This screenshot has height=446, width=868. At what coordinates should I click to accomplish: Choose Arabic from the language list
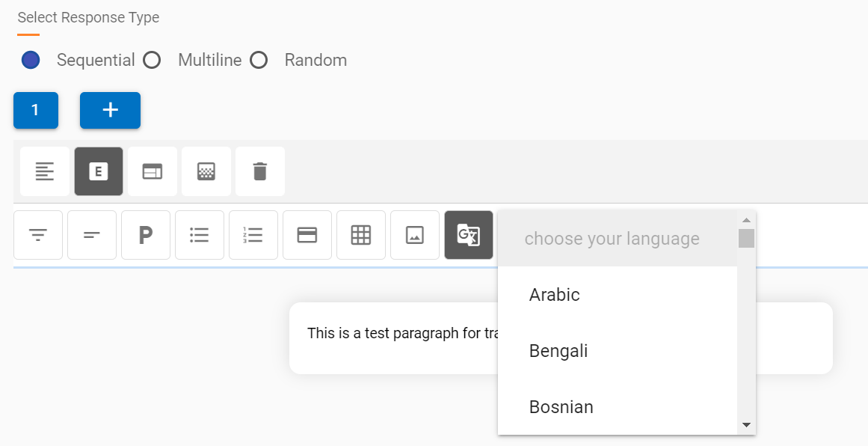click(555, 295)
